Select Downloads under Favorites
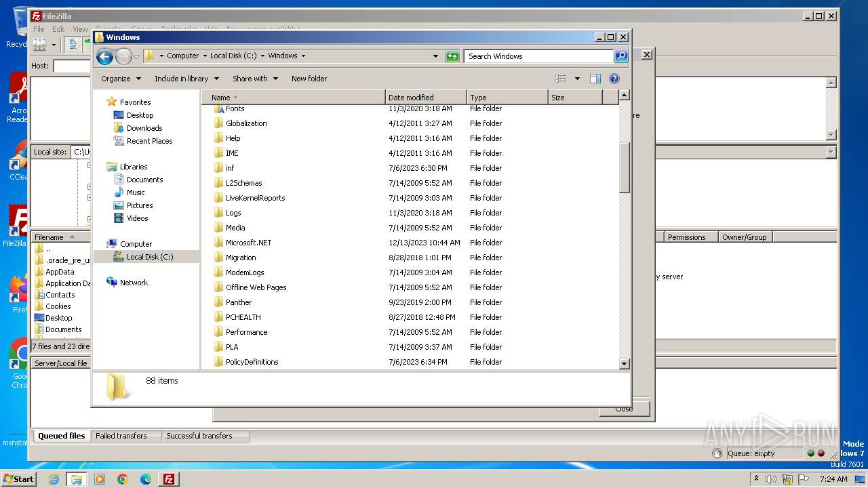The height and width of the screenshot is (488, 868). (144, 128)
